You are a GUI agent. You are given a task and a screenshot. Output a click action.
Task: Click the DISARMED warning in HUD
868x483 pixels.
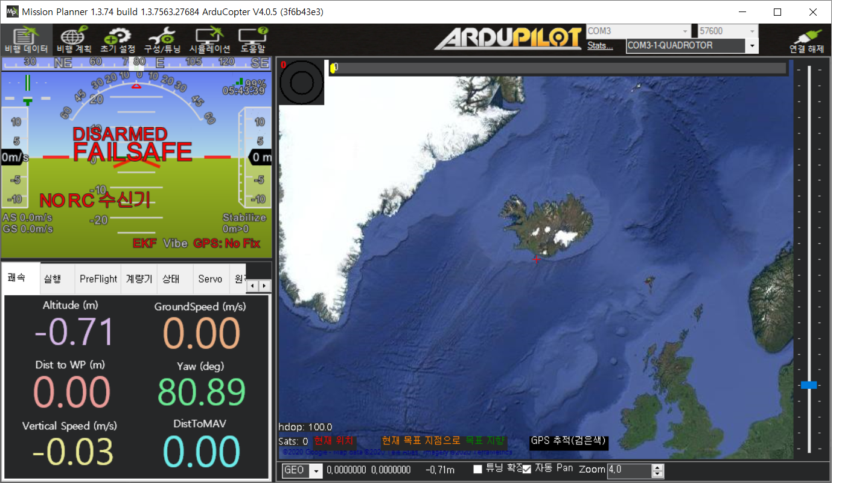(120, 134)
